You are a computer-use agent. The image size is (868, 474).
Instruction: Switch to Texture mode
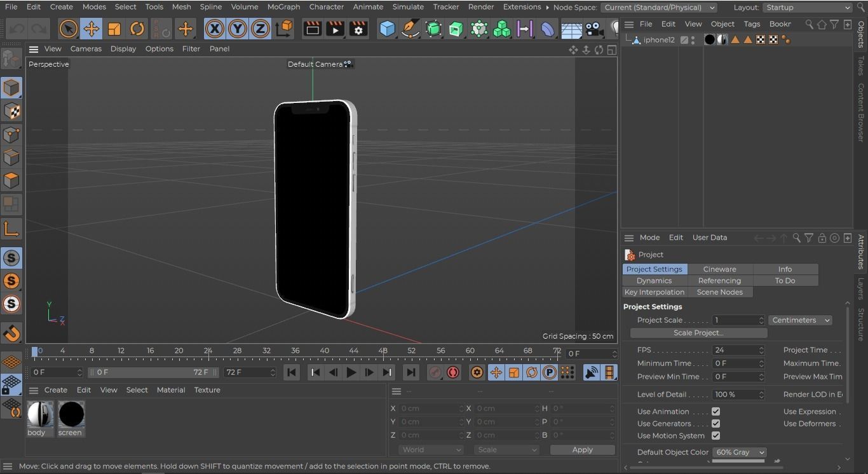pyautogui.click(x=11, y=111)
